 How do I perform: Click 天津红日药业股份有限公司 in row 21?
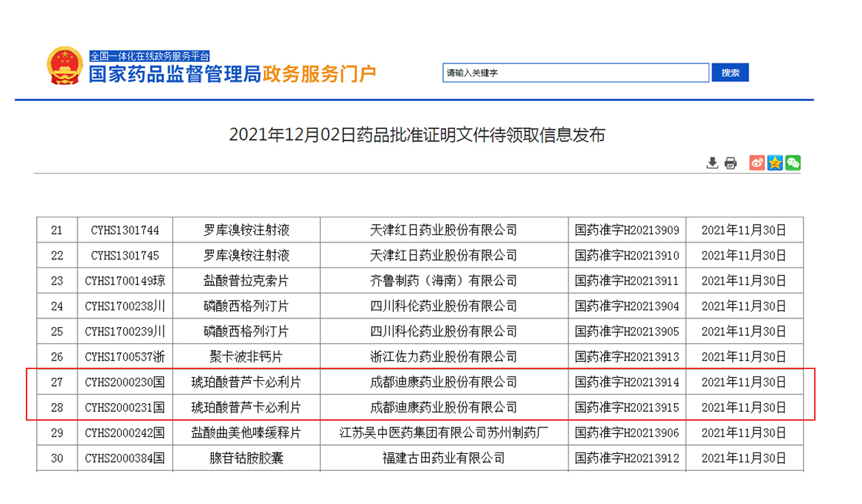pyautogui.click(x=443, y=231)
